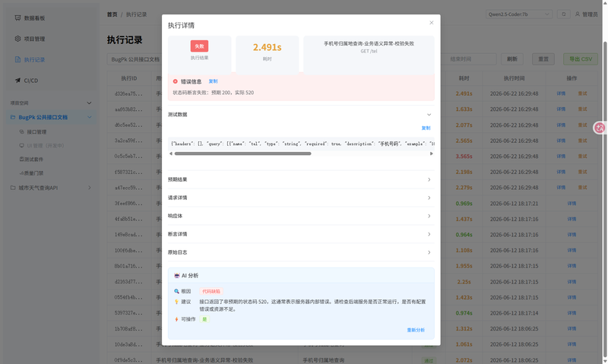Screen dimensions: 608x364
Task: Click the 根因 magnifier icon
Action: pos(176,291)
